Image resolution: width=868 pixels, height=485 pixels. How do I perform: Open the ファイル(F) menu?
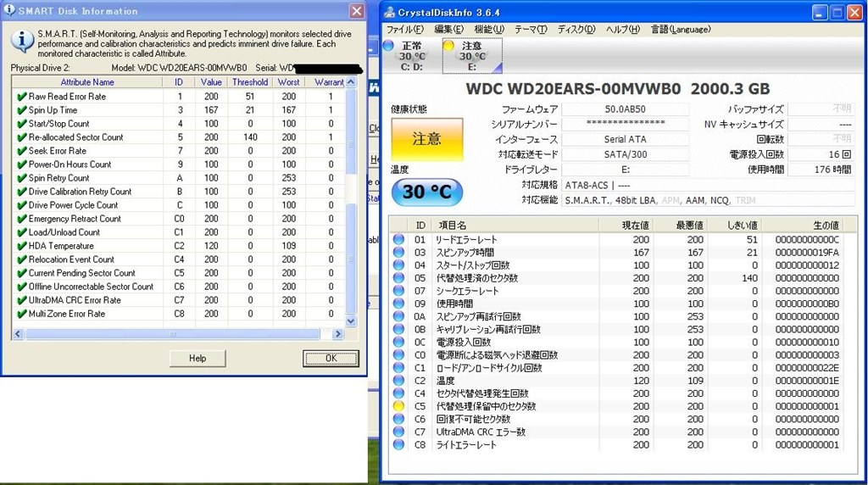[404, 30]
